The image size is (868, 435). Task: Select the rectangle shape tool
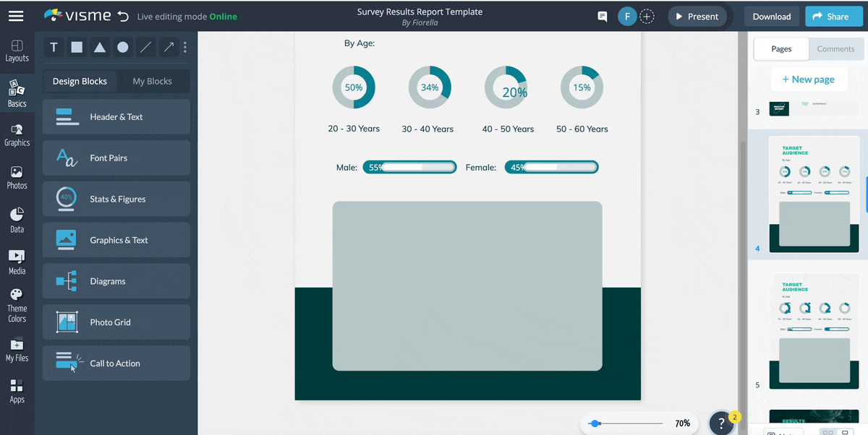pos(77,47)
